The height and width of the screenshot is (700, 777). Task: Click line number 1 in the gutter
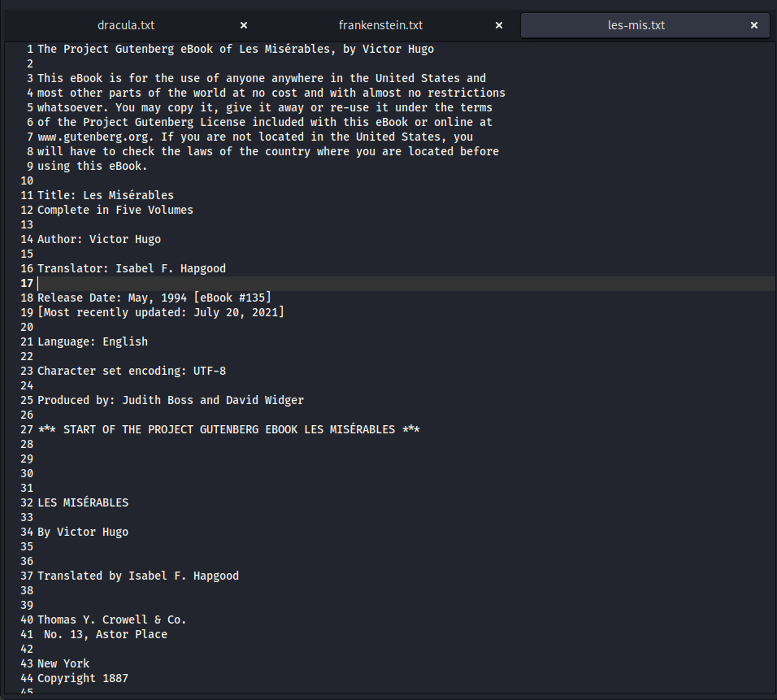(x=29, y=49)
